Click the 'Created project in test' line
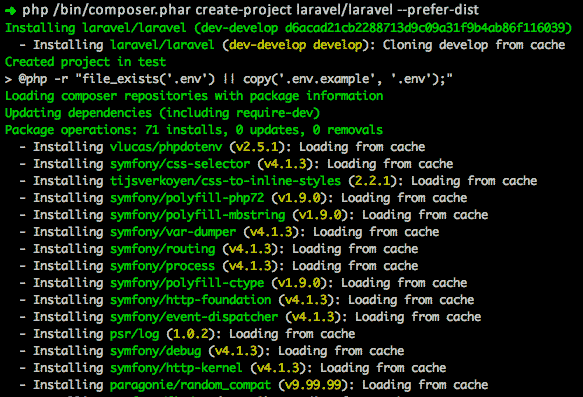 click(86, 62)
